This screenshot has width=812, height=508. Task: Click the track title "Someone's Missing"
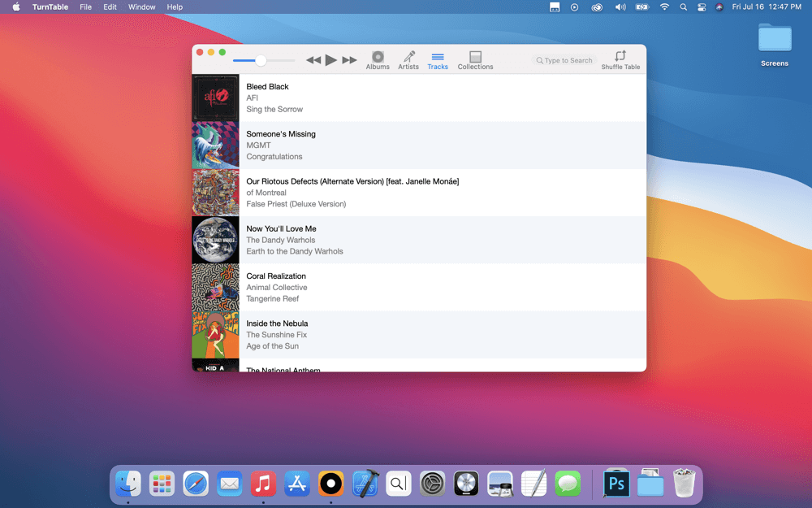(281, 134)
